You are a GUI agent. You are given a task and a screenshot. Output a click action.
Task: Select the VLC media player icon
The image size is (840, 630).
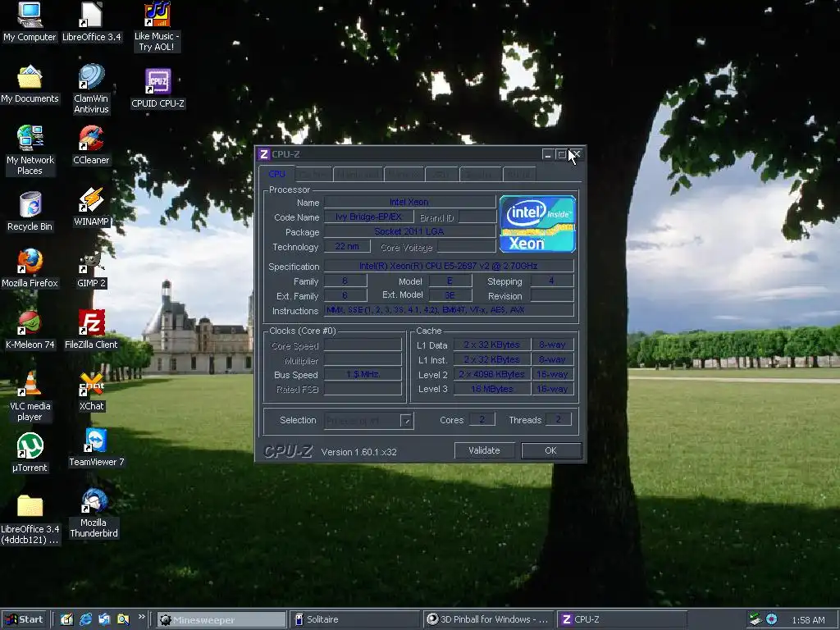30,397
